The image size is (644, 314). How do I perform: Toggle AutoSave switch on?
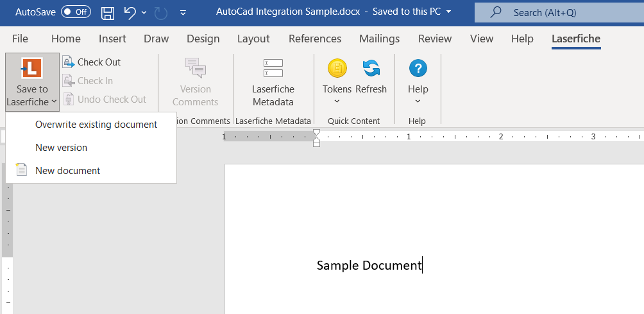click(x=76, y=12)
